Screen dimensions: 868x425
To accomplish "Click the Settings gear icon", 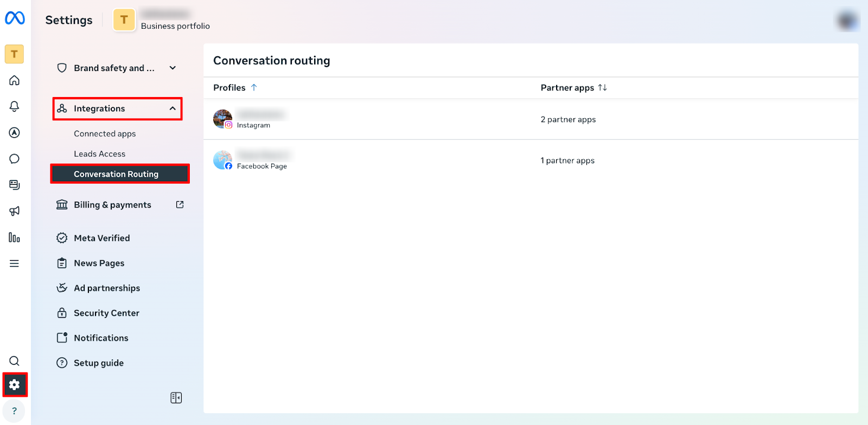I will coord(15,385).
